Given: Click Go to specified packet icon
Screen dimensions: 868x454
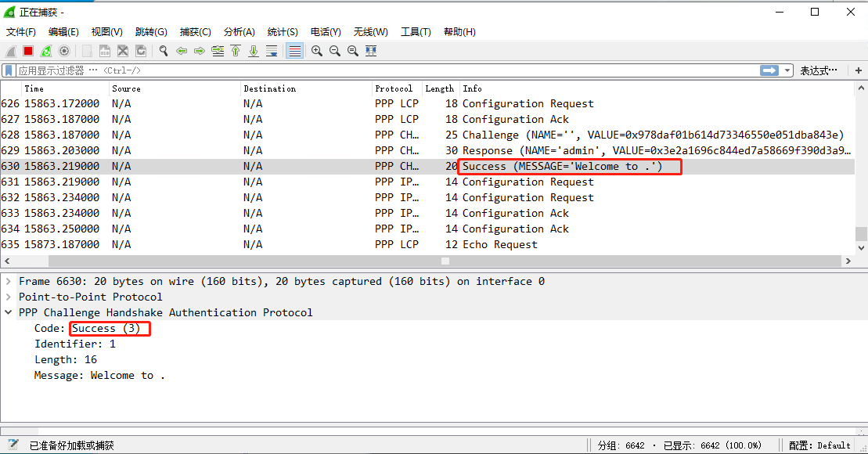Looking at the screenshot, I should coord(218,51).
